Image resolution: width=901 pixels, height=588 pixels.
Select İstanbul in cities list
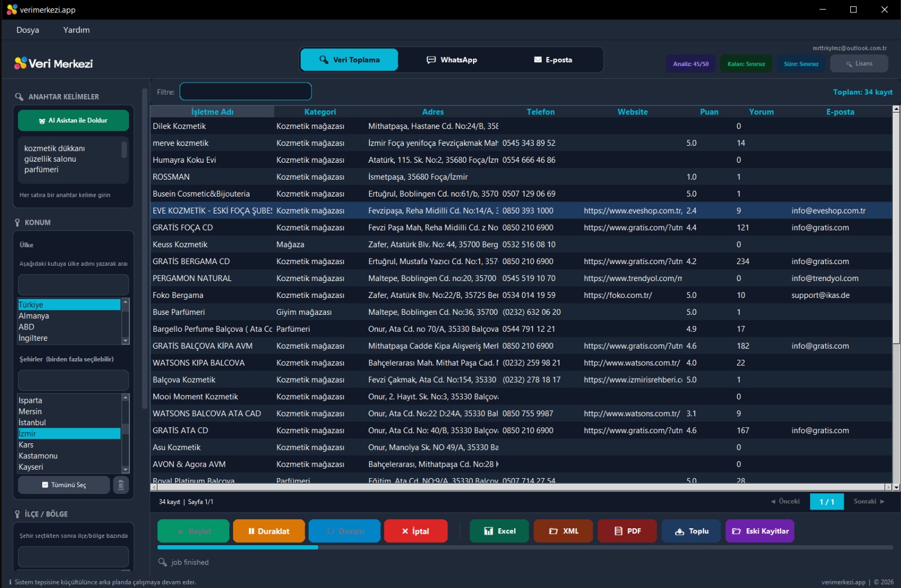[69, 422]
